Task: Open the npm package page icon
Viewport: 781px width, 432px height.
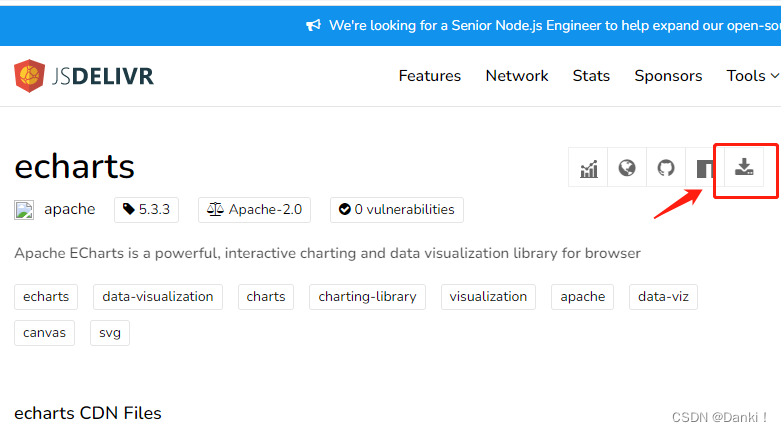Action: pyautogui.click(x=705, y=168)
